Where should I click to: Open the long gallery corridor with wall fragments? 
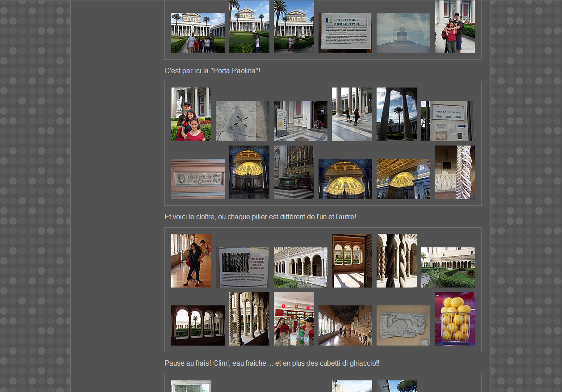click(x=345, y=325)
